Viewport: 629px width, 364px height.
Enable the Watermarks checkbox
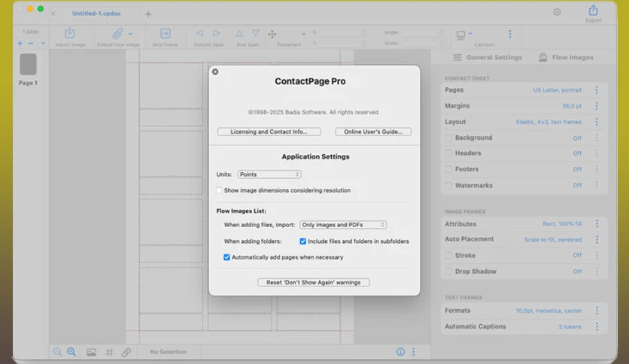click(x=448, y=185)
